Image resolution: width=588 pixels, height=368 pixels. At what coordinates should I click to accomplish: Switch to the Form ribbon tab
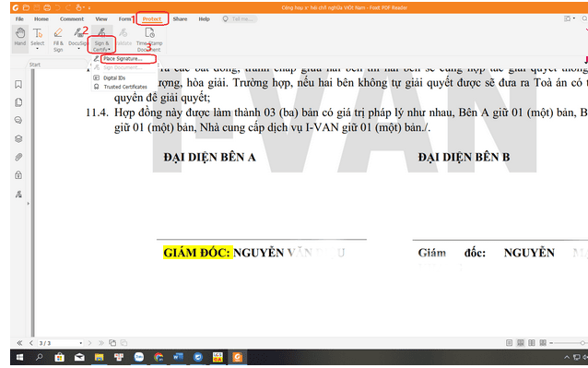pyautogui.click(x=124, y=19)
